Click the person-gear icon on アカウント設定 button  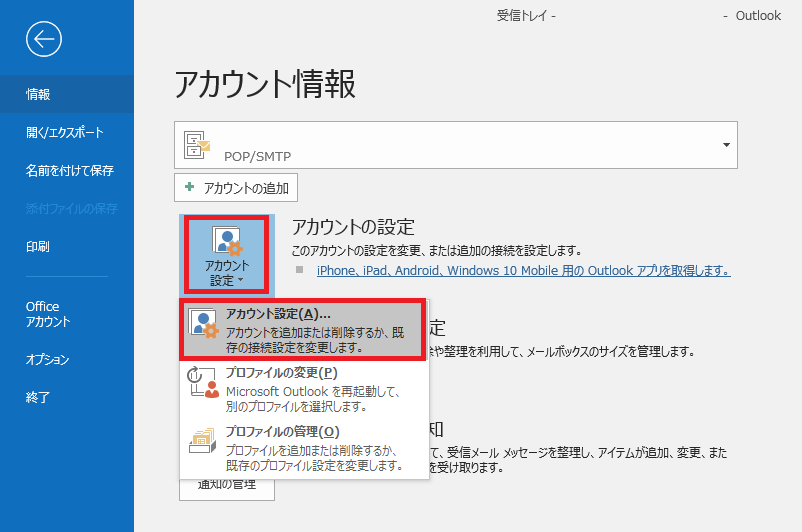[x=227, y=241]
